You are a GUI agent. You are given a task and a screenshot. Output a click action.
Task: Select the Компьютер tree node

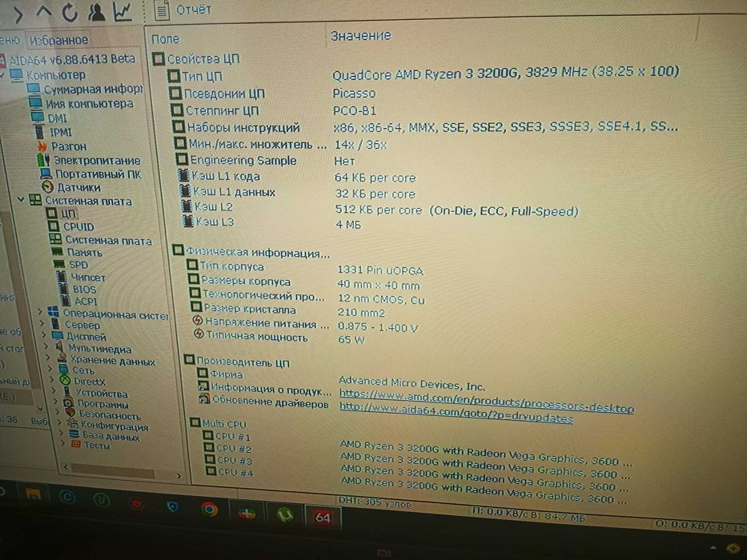48,74
